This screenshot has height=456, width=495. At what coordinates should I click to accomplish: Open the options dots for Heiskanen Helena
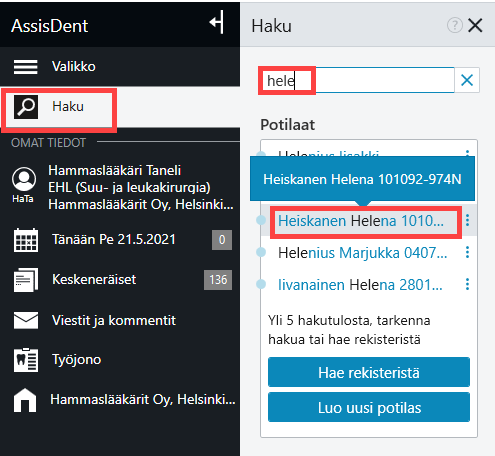467,220
